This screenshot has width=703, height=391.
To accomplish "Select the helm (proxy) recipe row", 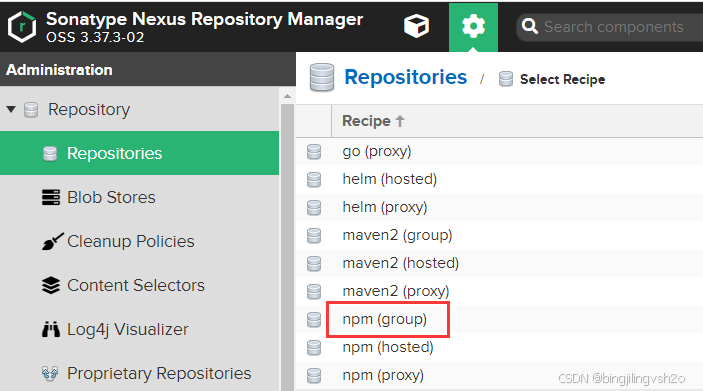I will [x=499, y=207].
